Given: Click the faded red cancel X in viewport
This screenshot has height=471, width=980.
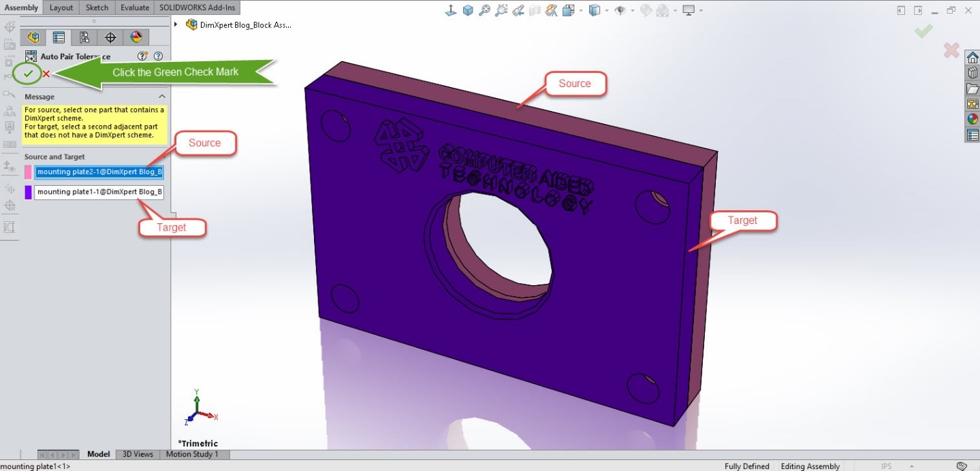Looking at the screenshot, I should coord(951,50).
